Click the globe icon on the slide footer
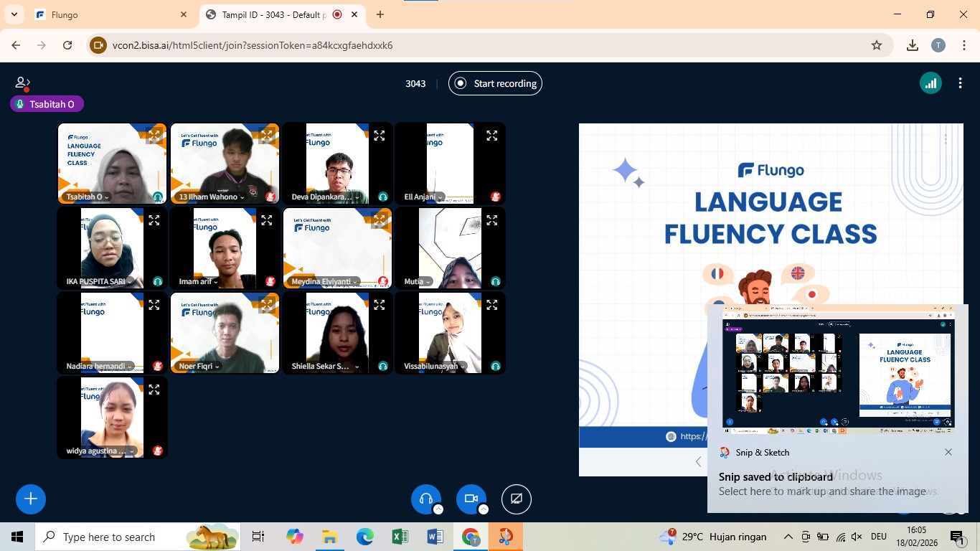 671,436
